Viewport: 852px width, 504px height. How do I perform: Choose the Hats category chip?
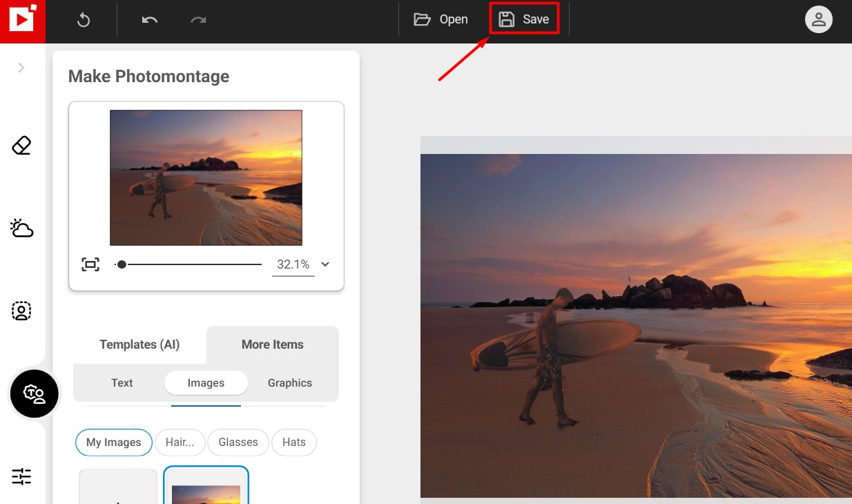pyautogui.click(x=294, y=443)
